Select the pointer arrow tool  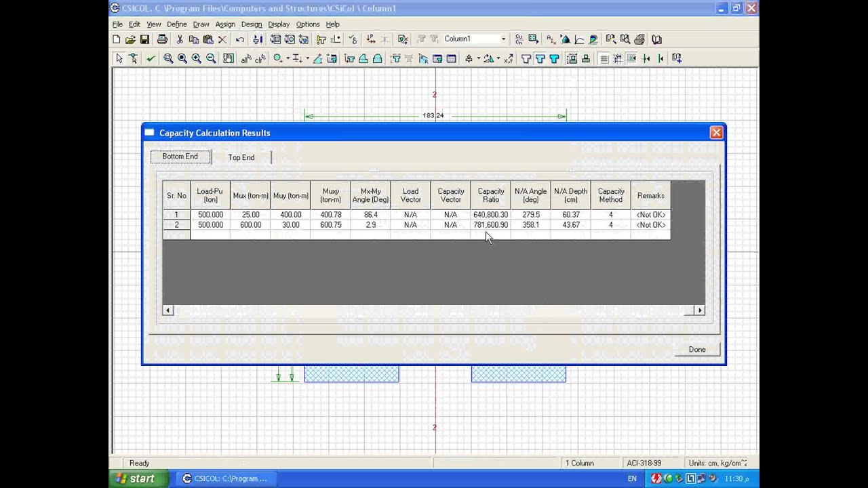click(119, 59)
